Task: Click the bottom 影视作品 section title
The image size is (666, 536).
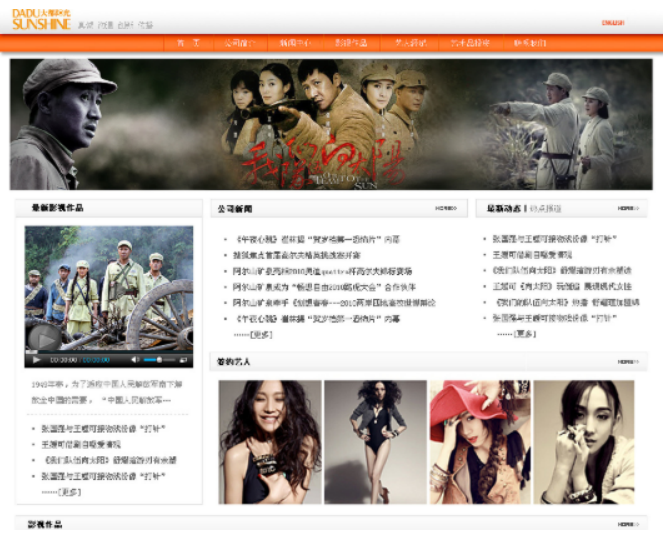Action: point(45,524)
